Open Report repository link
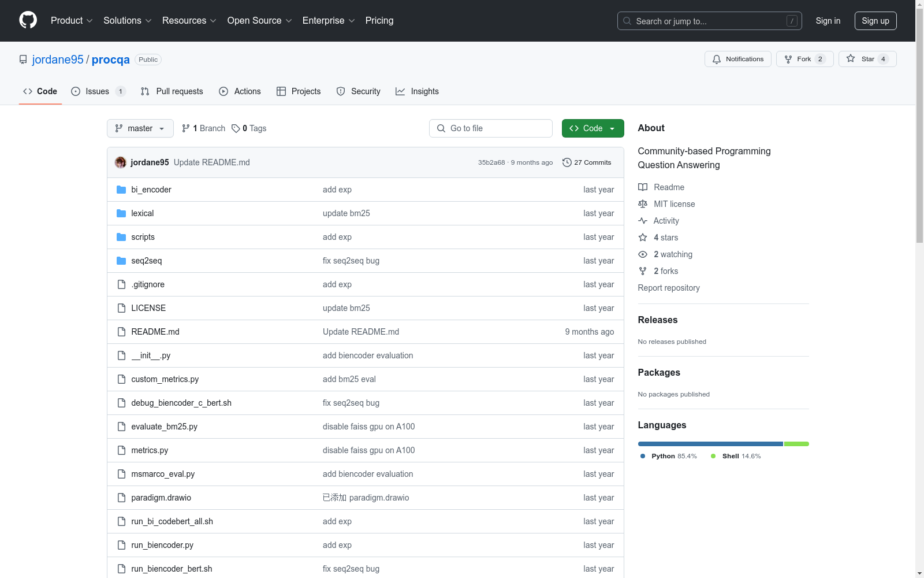 pos(669,288)
